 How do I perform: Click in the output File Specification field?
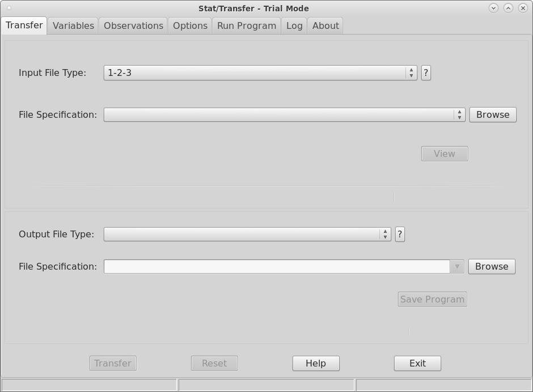pos(277,266)
